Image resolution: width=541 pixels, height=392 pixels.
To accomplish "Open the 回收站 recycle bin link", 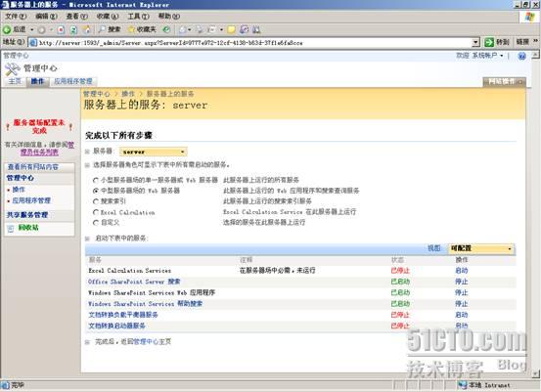I will tap(28, 228).
